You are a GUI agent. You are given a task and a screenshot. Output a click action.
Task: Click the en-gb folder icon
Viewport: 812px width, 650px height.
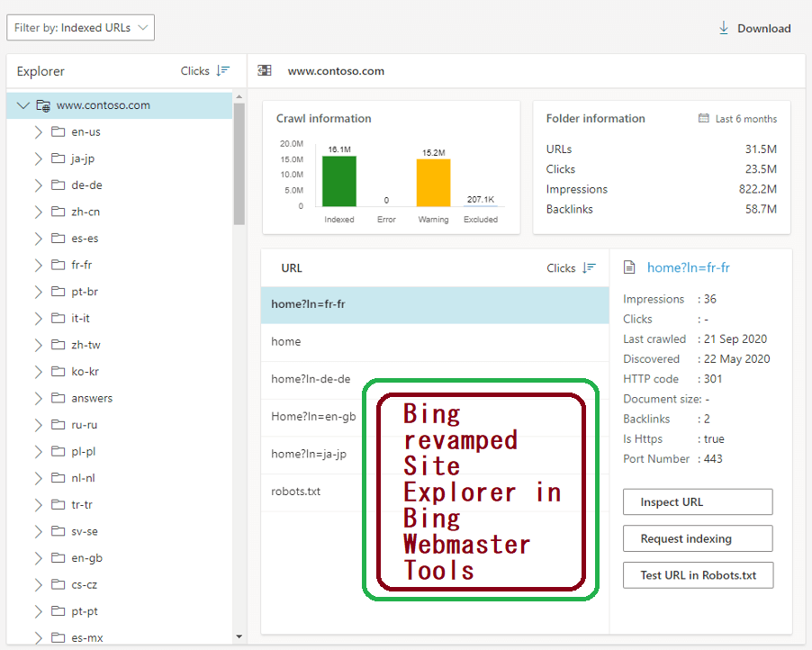coord(58,558)
